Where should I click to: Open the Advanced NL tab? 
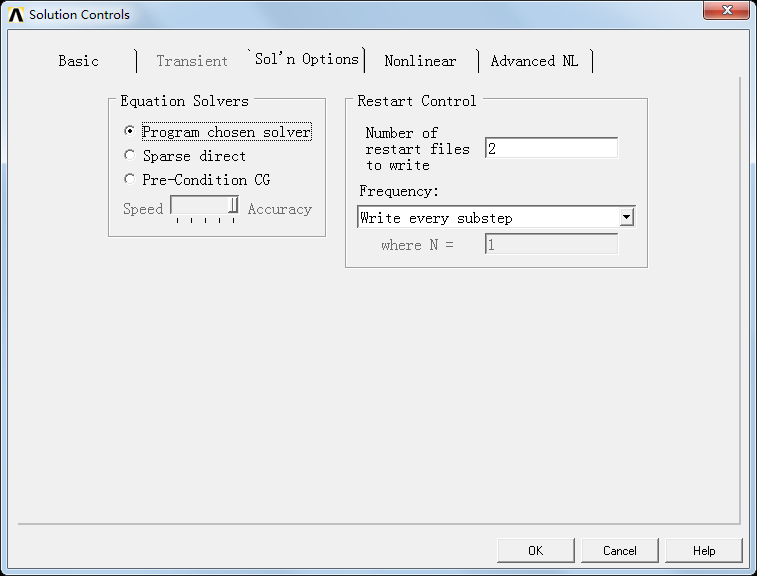coord(534,61)
